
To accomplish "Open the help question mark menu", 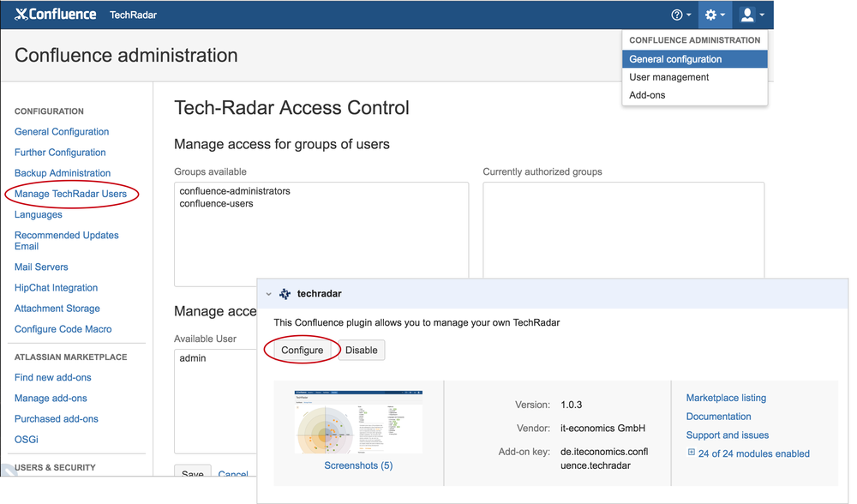I will point(680,15).
